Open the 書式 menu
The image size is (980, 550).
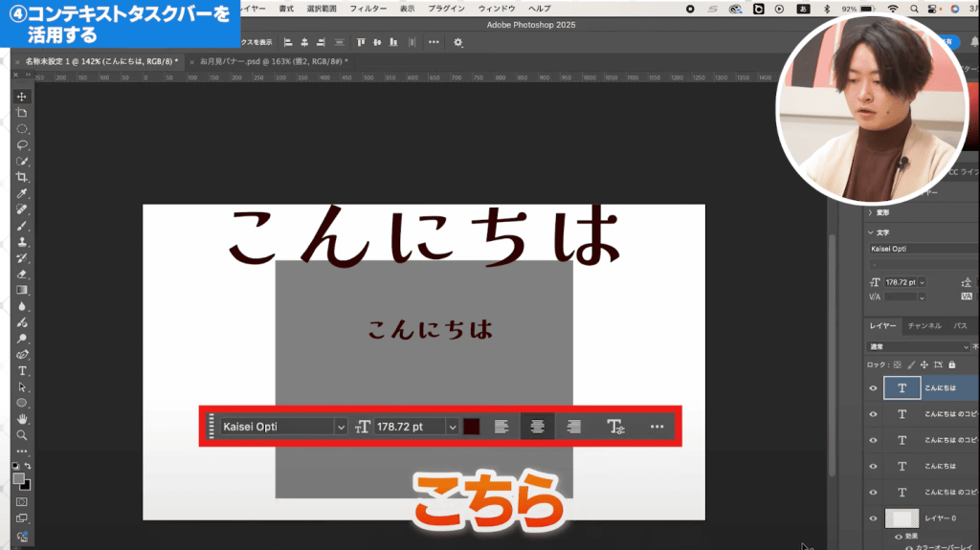pyautogui.click(x=286, y=9)
